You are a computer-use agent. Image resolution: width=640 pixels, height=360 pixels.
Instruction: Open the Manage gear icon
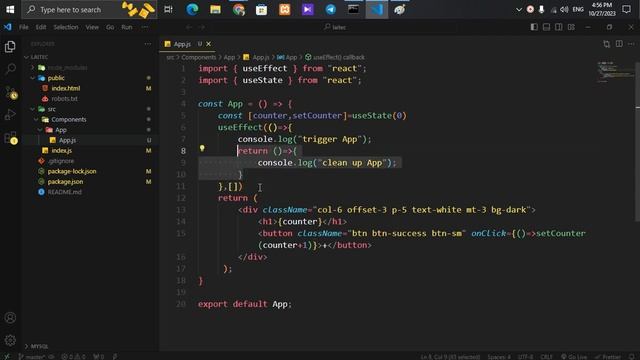click(x=10, y=340)
